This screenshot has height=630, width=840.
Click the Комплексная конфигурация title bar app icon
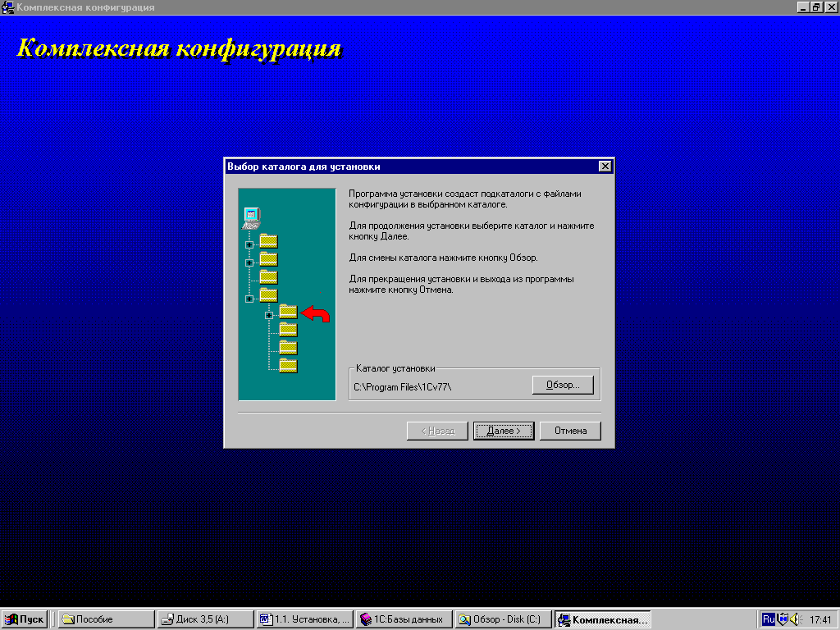pos(7,7)
